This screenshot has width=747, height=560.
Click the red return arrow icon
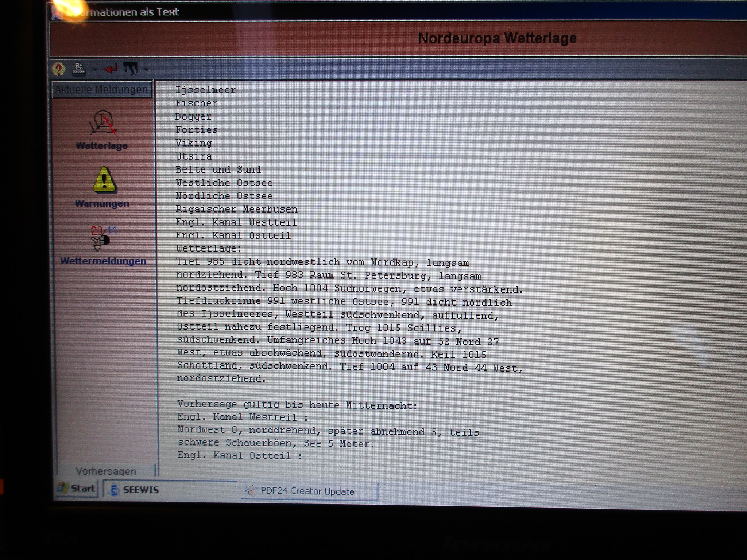(111, 69)
